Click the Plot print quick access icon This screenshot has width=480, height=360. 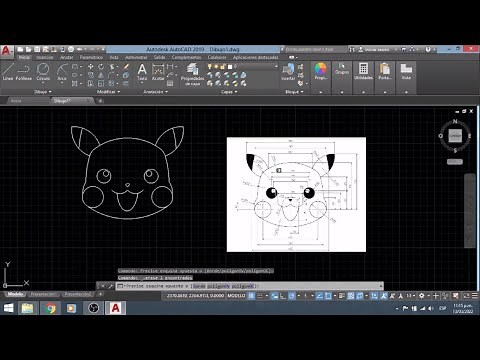(71, 49)
